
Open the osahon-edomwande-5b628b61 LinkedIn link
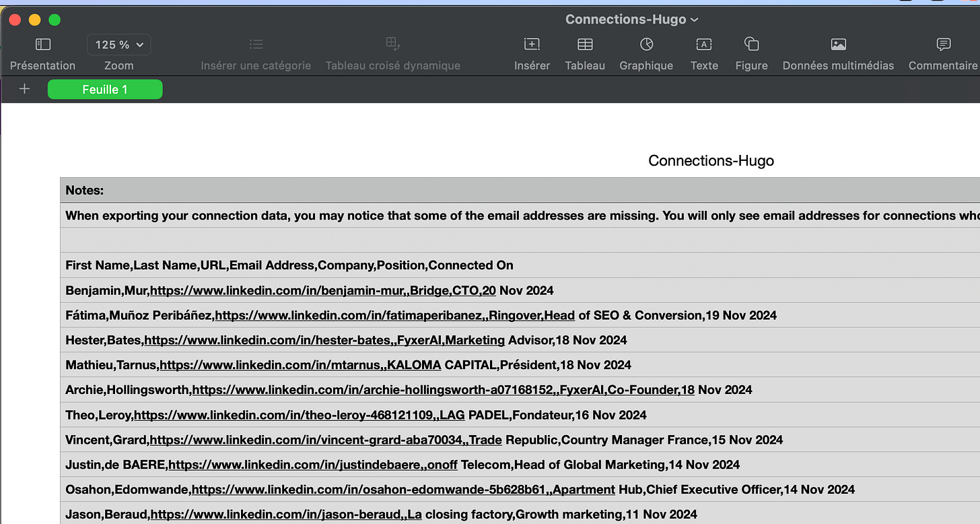(x=403, y=490)
